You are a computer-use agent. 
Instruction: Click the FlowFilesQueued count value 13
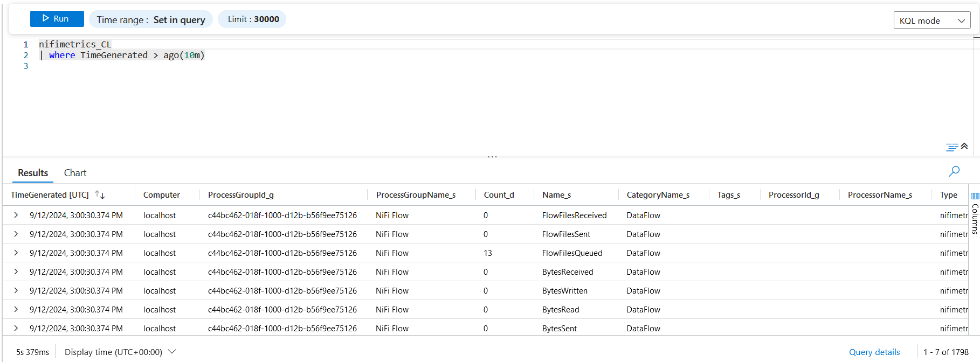pyautogui.click(x=488, y=253)
